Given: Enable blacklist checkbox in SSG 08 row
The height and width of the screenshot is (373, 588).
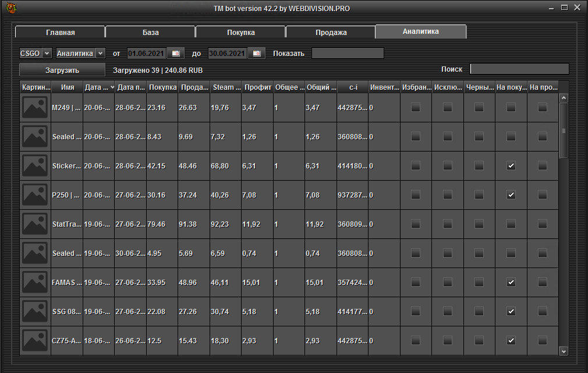Looking at the screenshot, I should pos(479,312).
